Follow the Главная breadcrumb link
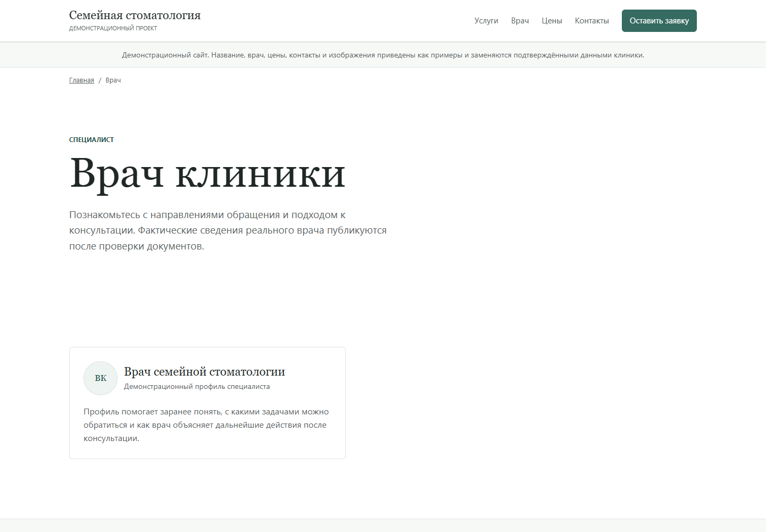 pyautogui.click(x=81, y=80)
